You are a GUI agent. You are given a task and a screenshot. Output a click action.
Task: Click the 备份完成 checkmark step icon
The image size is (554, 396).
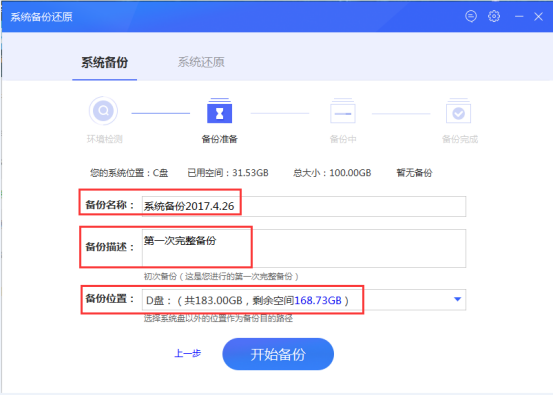(458, 111)
